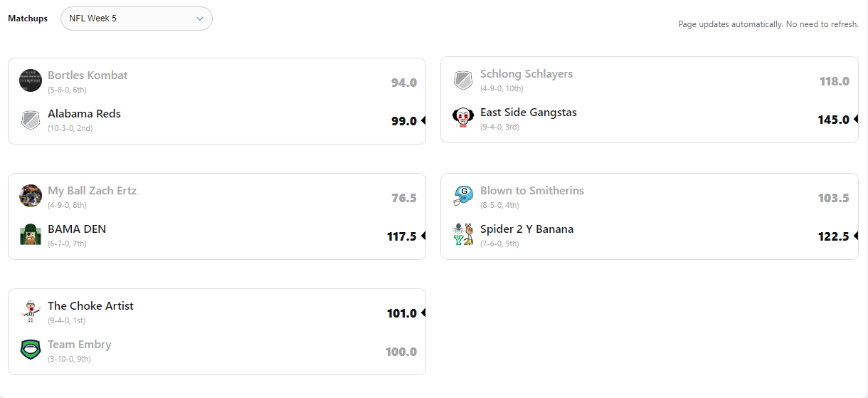This screenshot has height=398, width=868.
Task: Click the Spider 2 Y Banana avatar
Action: pos(463,234)
